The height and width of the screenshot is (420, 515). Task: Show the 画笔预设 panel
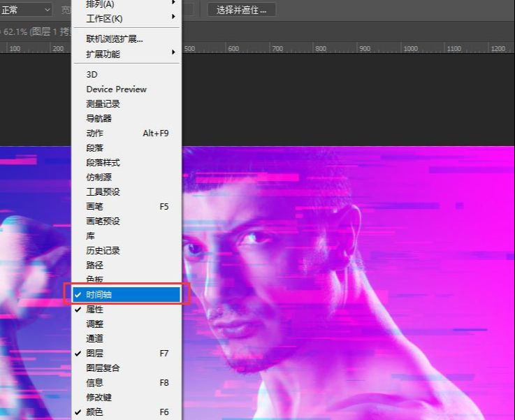(x=126, y=221)
